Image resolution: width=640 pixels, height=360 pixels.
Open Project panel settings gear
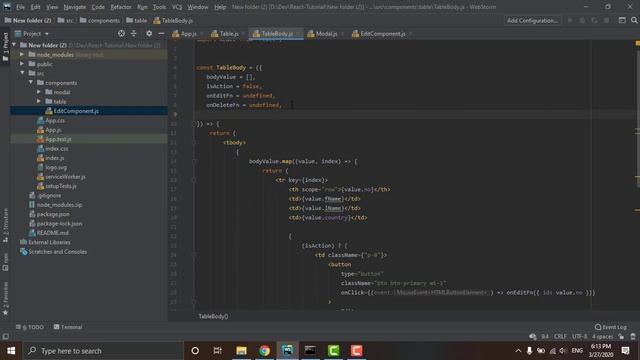click(149, 33)
